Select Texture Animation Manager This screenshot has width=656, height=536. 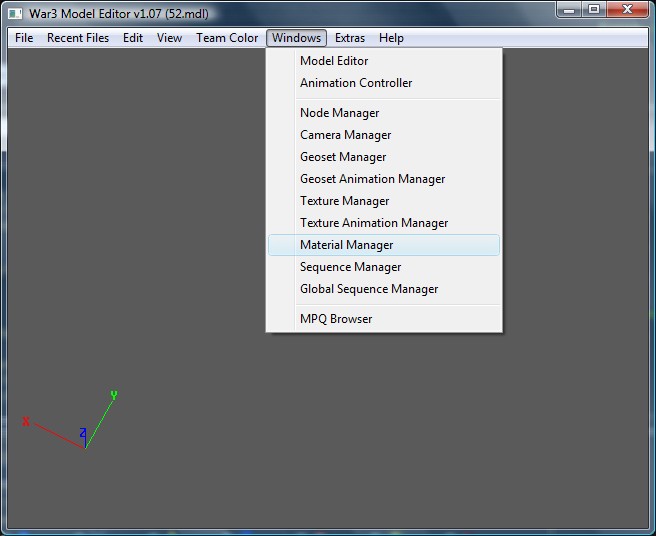click(384, 223)
